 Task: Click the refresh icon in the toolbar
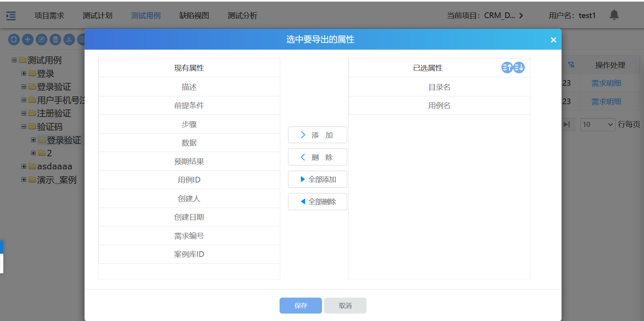pyautogui.click(x=14, y=39)
